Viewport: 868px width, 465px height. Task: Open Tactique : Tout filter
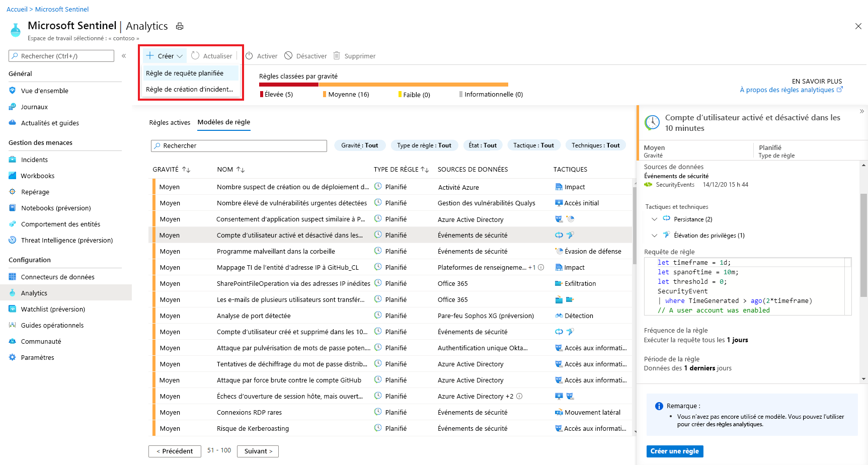tap(533, 145)
